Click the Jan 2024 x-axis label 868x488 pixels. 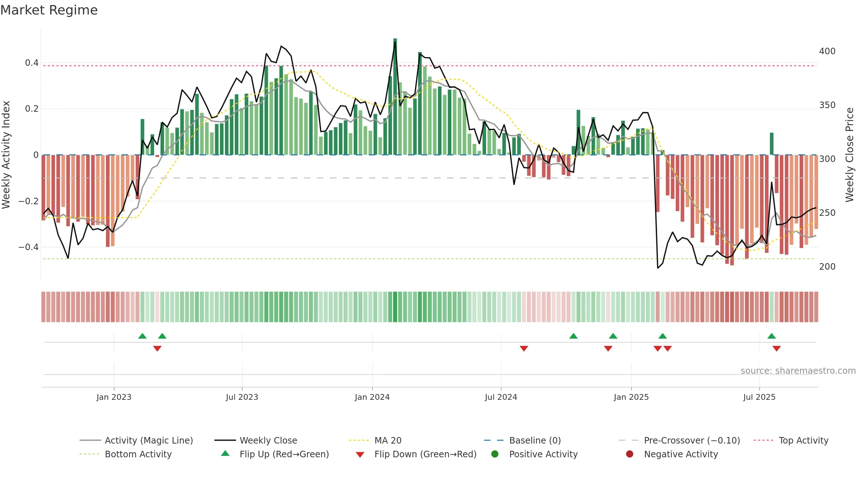(x=372, y=397)
